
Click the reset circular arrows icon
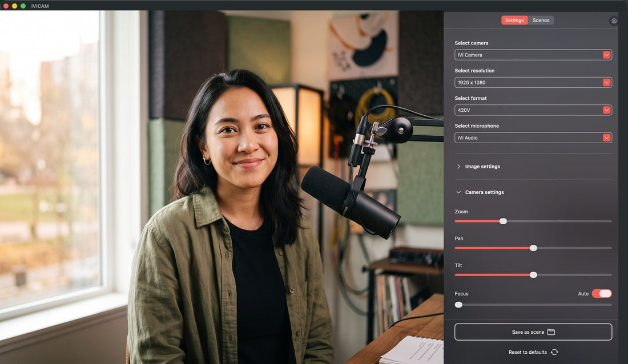click(554, 352)
